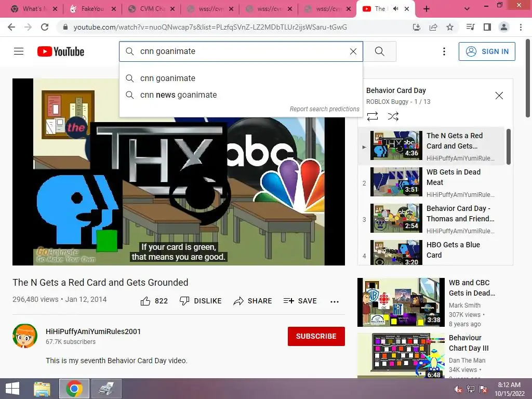Image resolution: width=532 pixels, height=399 pixels.
Task: Open the media controls icon in toolbar
Action: 470,27
